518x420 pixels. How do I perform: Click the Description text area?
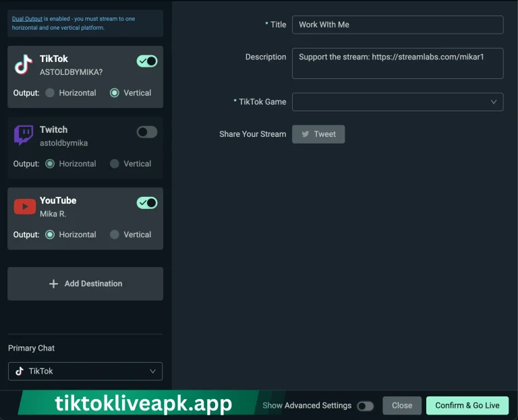[398, 63]
